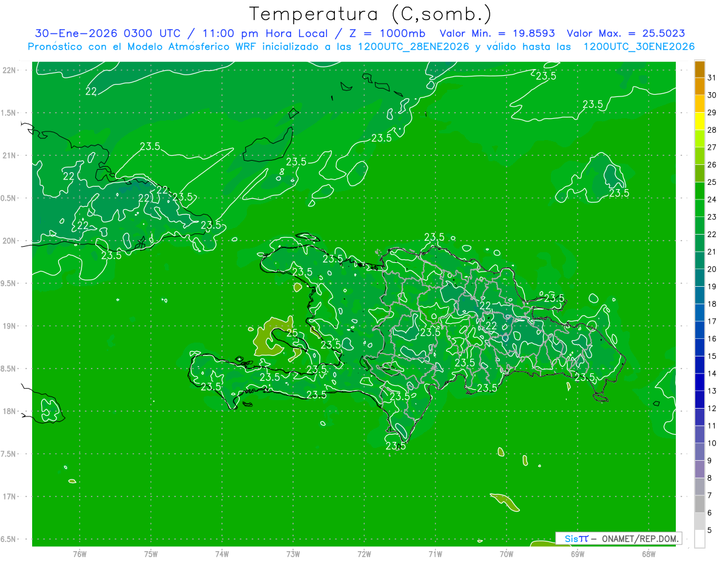
Task: Click the '71W' longitude axis label
Action: 435,554
